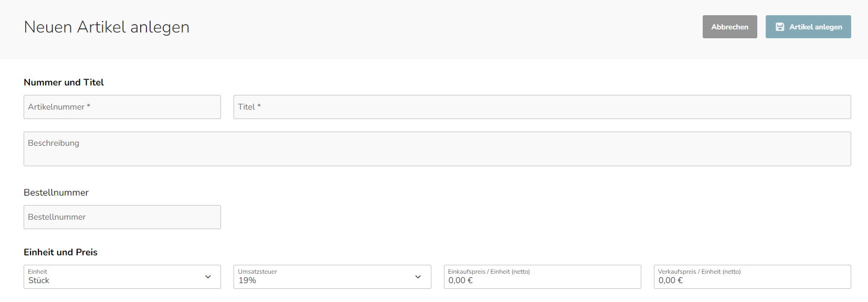Click the Einkaufspreis / Einheit (netto) field
Image resolution: width=868 pixels, height=302 pixels.
[x=542, y=277]
